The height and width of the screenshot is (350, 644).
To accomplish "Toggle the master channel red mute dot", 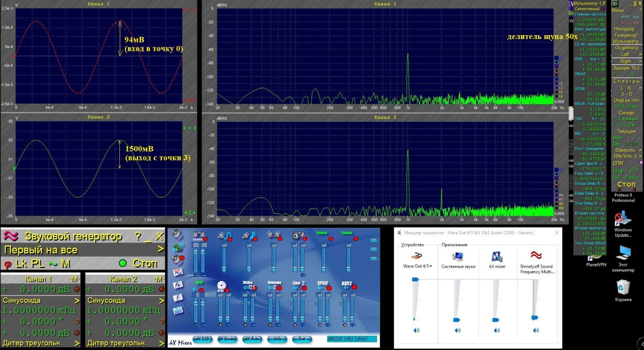I will click(205, 239).
